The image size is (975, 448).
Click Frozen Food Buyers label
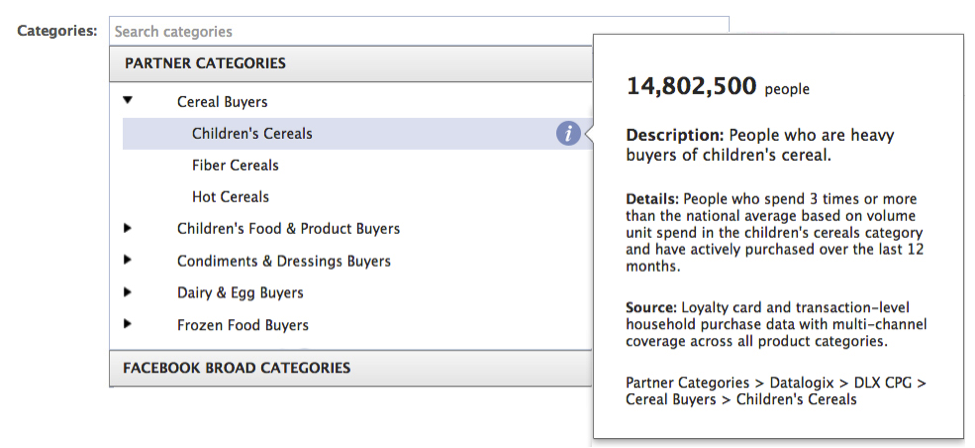pos(243,325)
